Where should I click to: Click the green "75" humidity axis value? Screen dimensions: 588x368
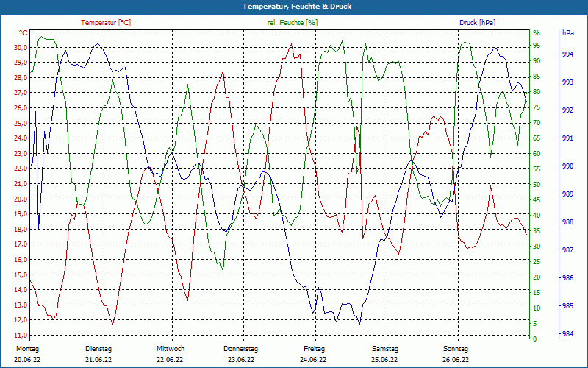[537, 107]
